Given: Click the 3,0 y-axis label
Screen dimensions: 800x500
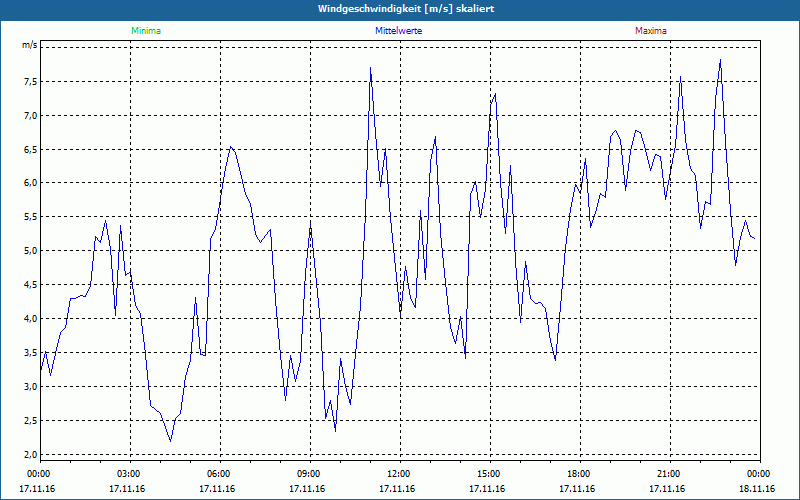Looking at the screenshot, I should (x=30, y=387).
